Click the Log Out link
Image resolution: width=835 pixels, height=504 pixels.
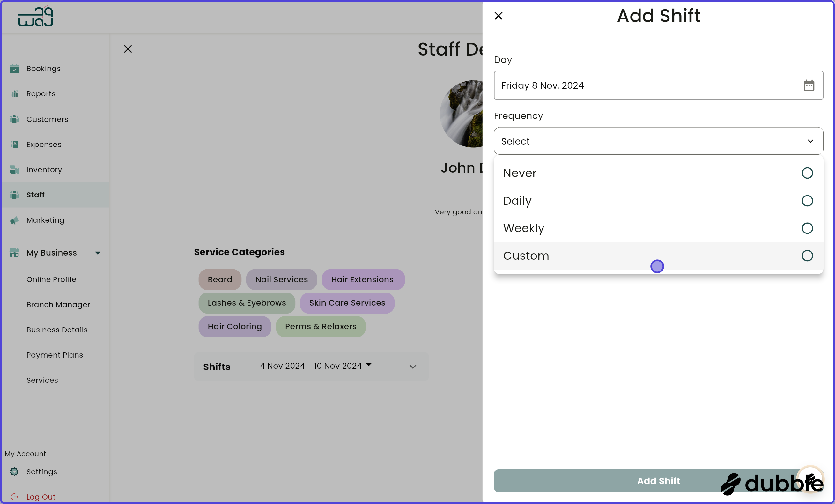pos(41,497)
